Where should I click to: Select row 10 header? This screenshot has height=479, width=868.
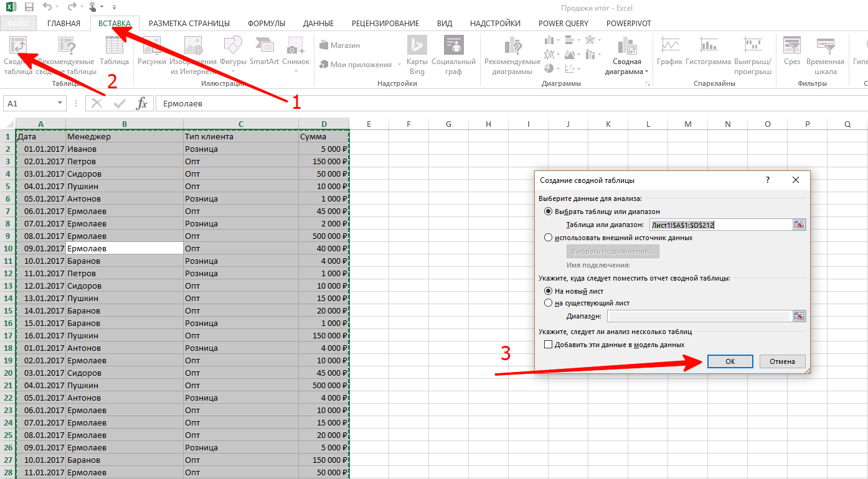click(x=8, y=248)
